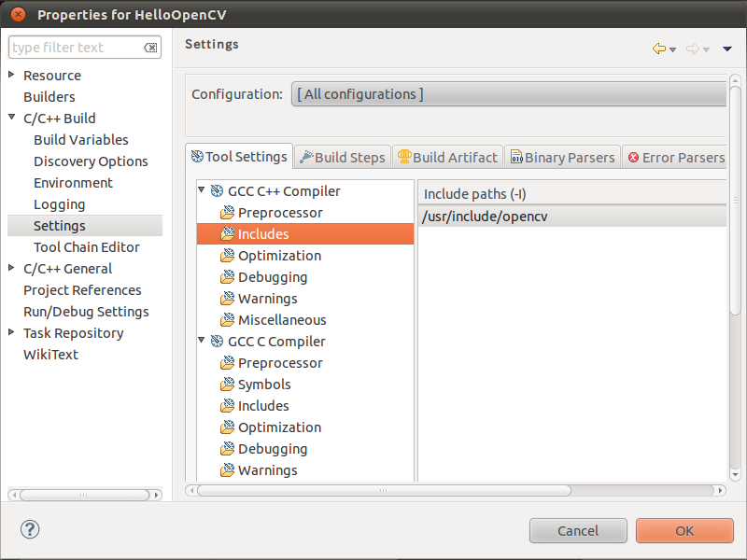Click the Symbols folder icon
Viewport: 747px width, 560px height.
coord(227,385)
